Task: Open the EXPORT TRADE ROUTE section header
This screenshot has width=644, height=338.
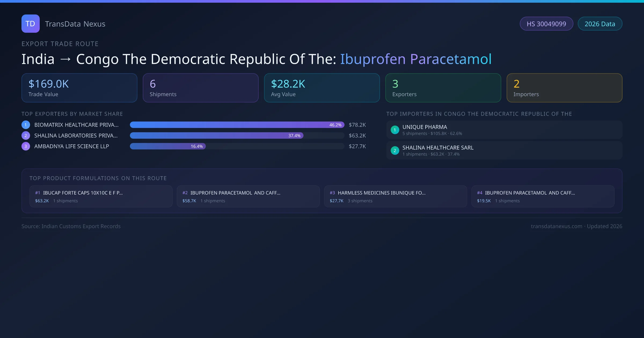Action: pyautogui.click(x=60, y=44)
